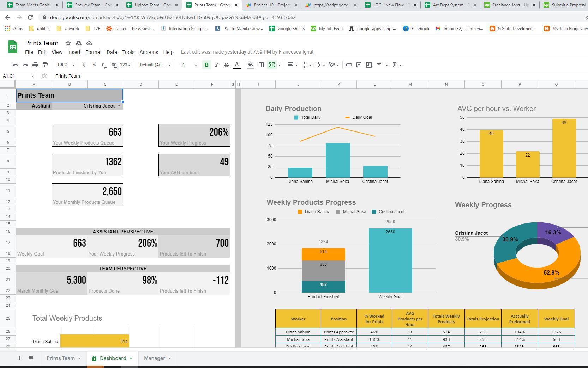Viewport: 588px width, 368px height.
Task: Open the Format menu
Action: 93,52
